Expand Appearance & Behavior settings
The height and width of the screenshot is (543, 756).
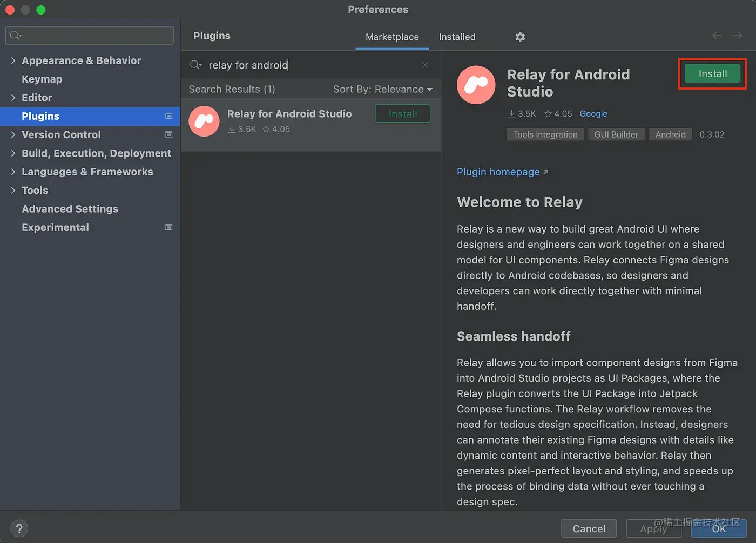13,60
